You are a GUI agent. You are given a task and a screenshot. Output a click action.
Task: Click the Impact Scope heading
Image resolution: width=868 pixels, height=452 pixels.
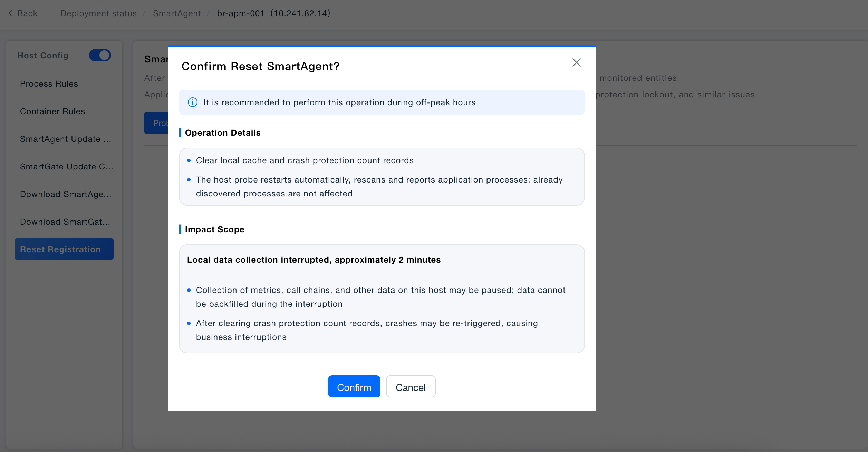coord(214,229)
